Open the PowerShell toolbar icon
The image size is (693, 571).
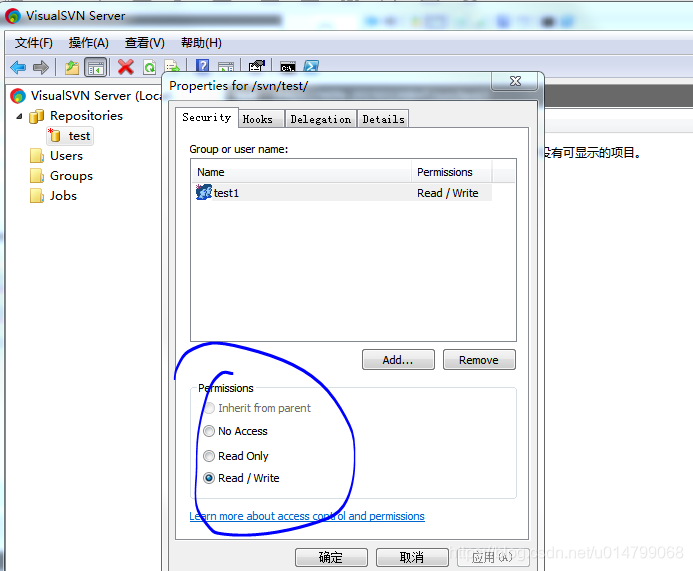tap(311, 66)
